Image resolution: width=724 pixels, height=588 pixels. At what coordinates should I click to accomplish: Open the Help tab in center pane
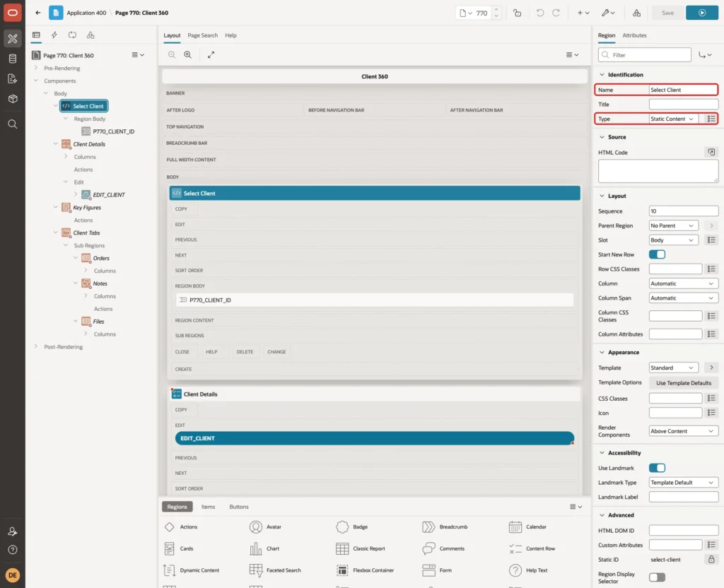point(231,35)
